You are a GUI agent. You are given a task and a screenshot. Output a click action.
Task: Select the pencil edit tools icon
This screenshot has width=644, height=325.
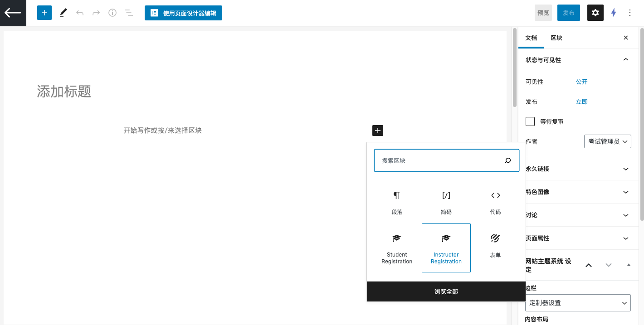pyautogui.click(x=63, y=13)
